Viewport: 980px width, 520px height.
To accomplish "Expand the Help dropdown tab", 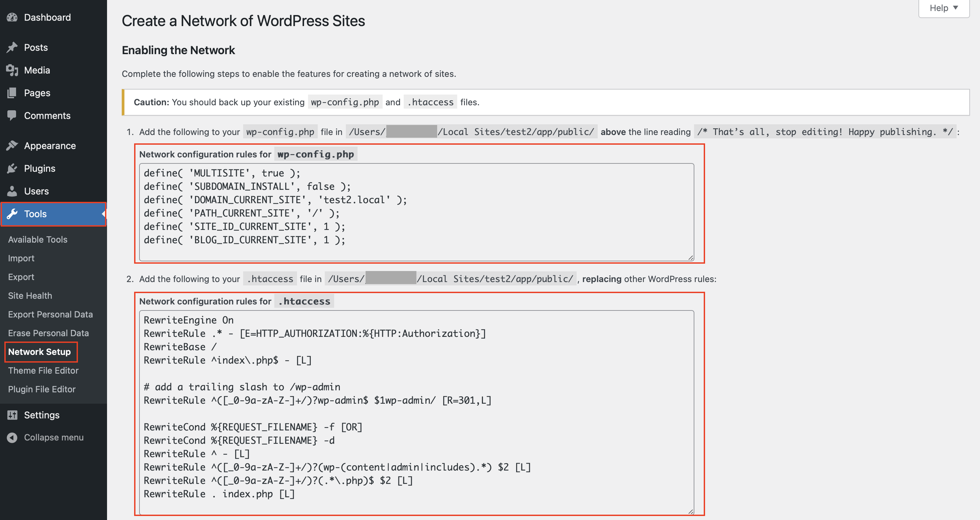I will coord(944,8).
